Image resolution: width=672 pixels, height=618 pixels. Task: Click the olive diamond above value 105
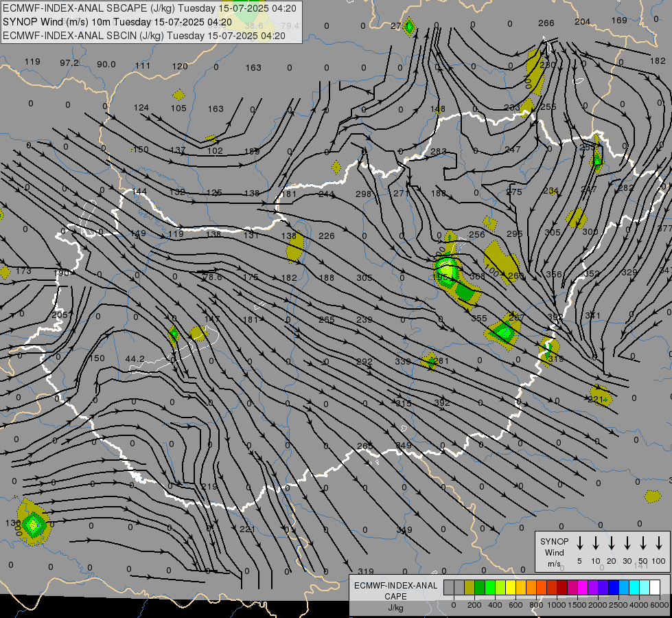(x=179, y=95)
